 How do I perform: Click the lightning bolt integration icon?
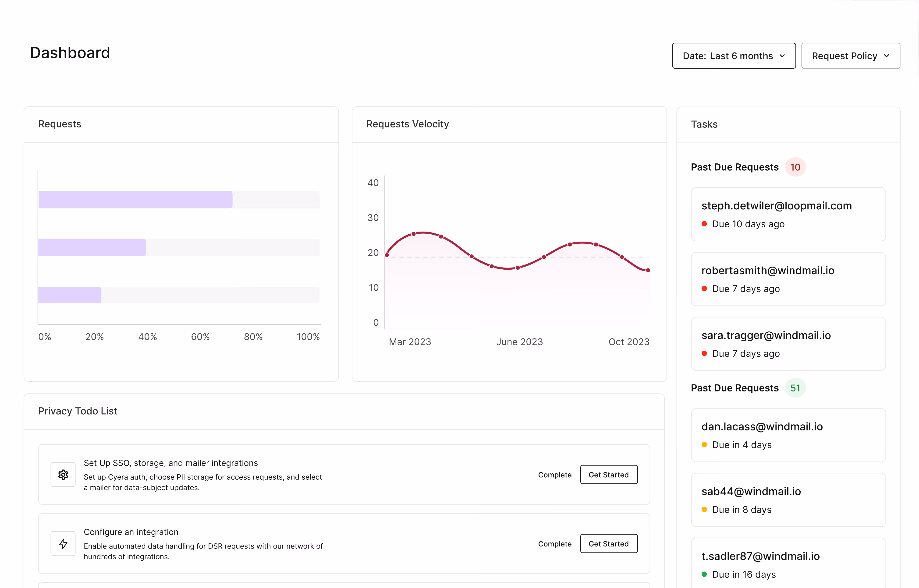click(x=63, y=543)
